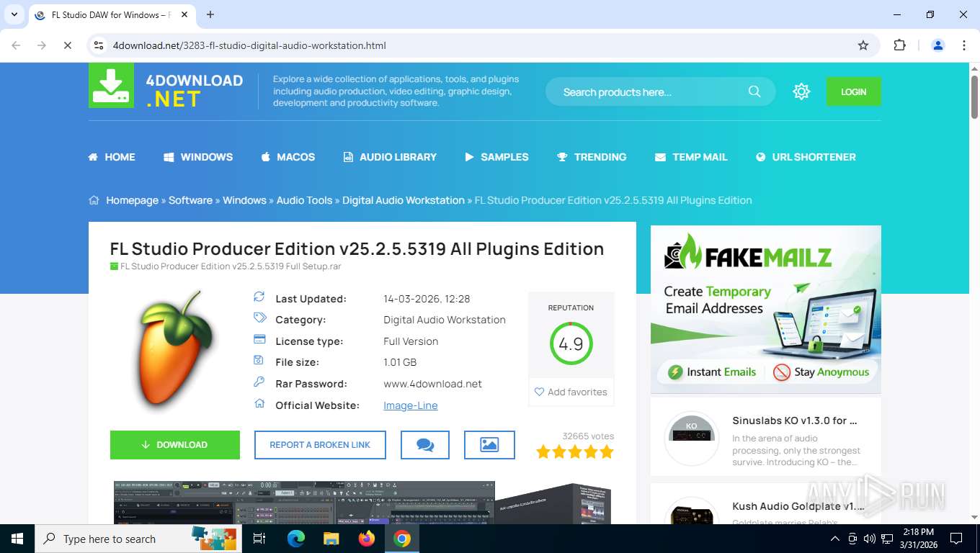
Task: Click the browser back arrow
Action: click(x=16, y=45)
